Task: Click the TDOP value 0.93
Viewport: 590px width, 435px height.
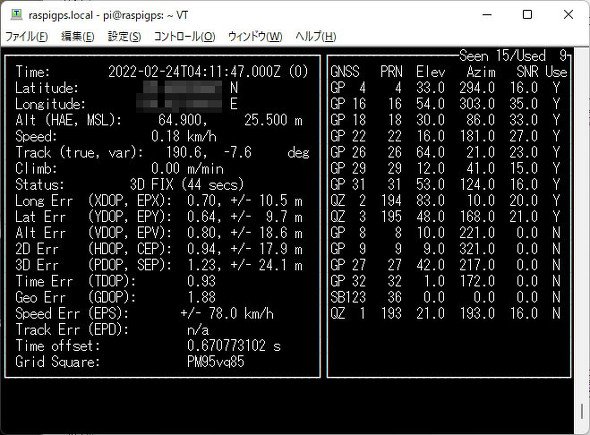Action: pos(201,281)
